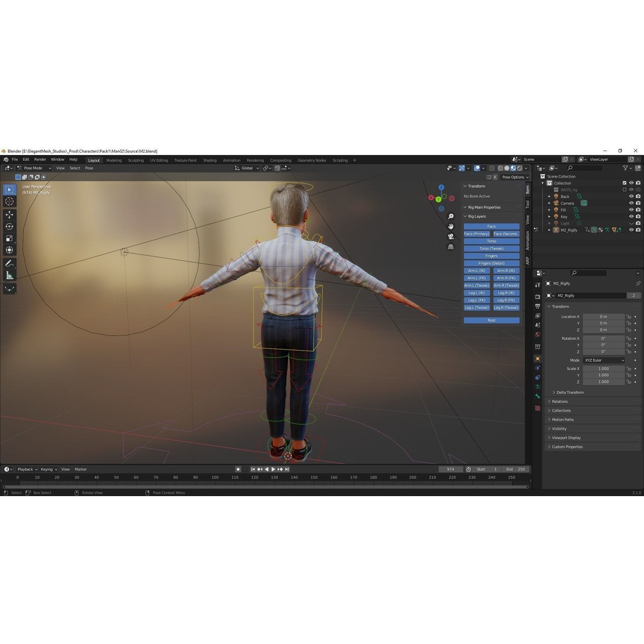Enable the WGTS_rig collection checkbox
Screen dimensions: 644x644
point(625,190)
